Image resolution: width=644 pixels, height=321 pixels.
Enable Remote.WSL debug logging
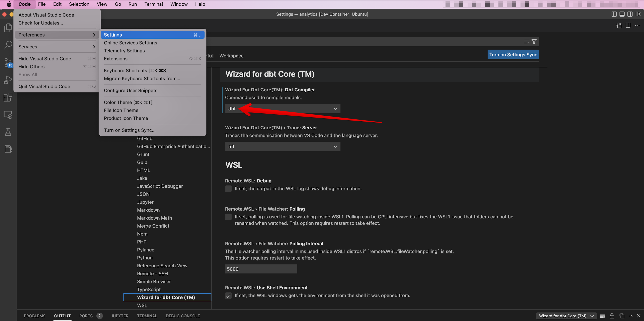[228, 189]
